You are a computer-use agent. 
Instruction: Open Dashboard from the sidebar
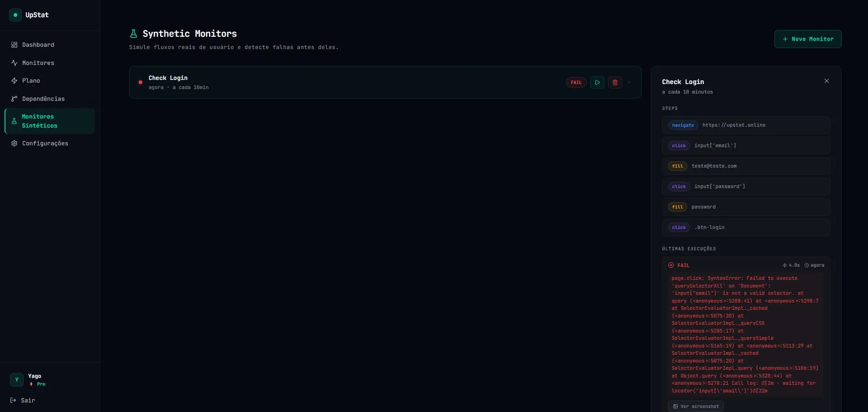pos(50,45)
